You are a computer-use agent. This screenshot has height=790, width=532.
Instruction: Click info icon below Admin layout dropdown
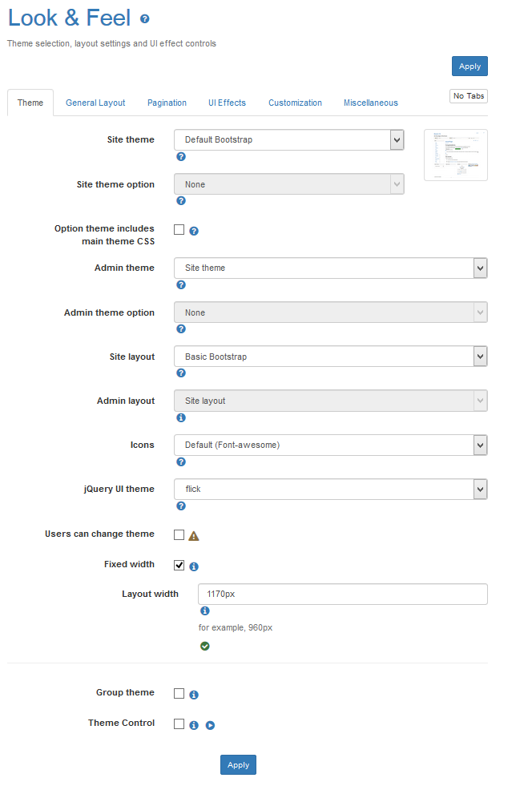point(181,417)
